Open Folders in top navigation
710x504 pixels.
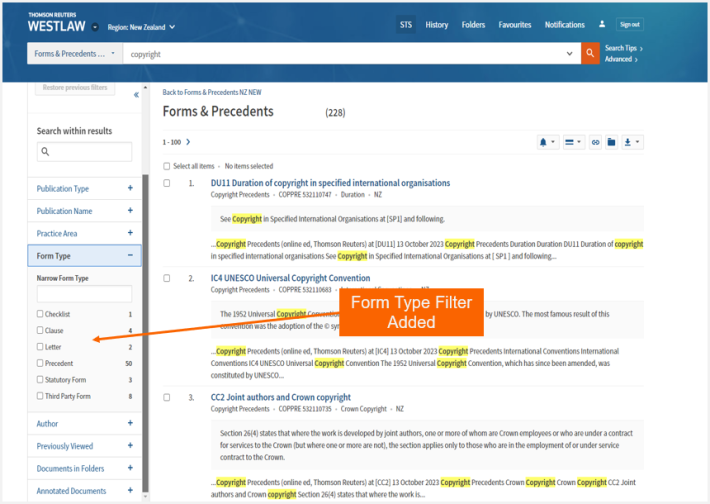(473, 24)
